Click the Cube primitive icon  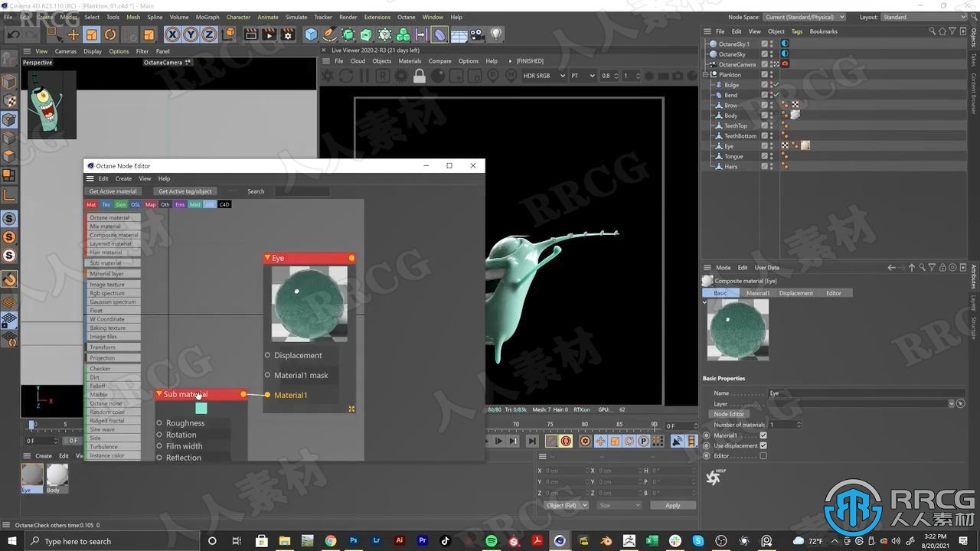coord(311,34)
